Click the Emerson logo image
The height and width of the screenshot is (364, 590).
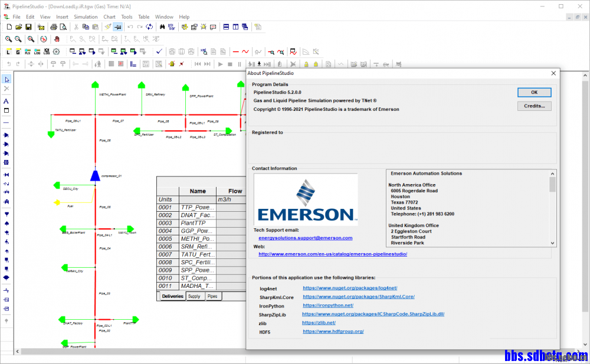click(x=306, y=200)
